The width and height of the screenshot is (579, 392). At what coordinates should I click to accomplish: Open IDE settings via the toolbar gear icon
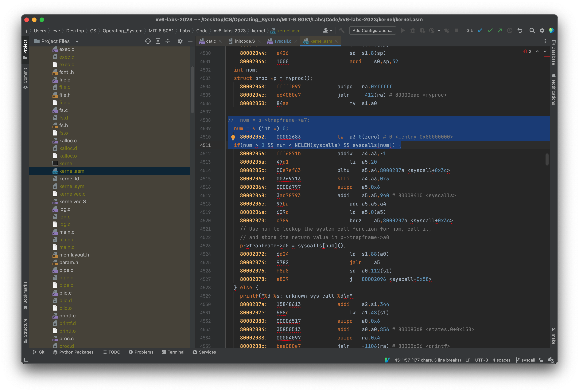pyautogui.click(x=542, y=30)
